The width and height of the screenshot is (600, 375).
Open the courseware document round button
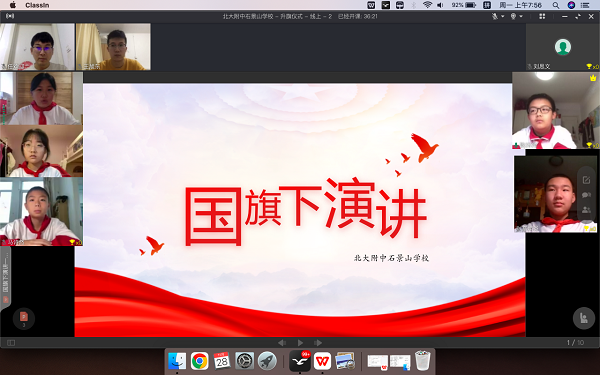click(x=24, y=318)
